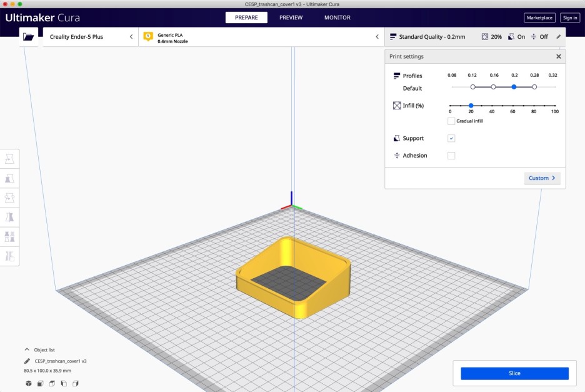The height and width of the screenshot is (392, 585).
Task: Click the Slice button
Action: point(514,373)
